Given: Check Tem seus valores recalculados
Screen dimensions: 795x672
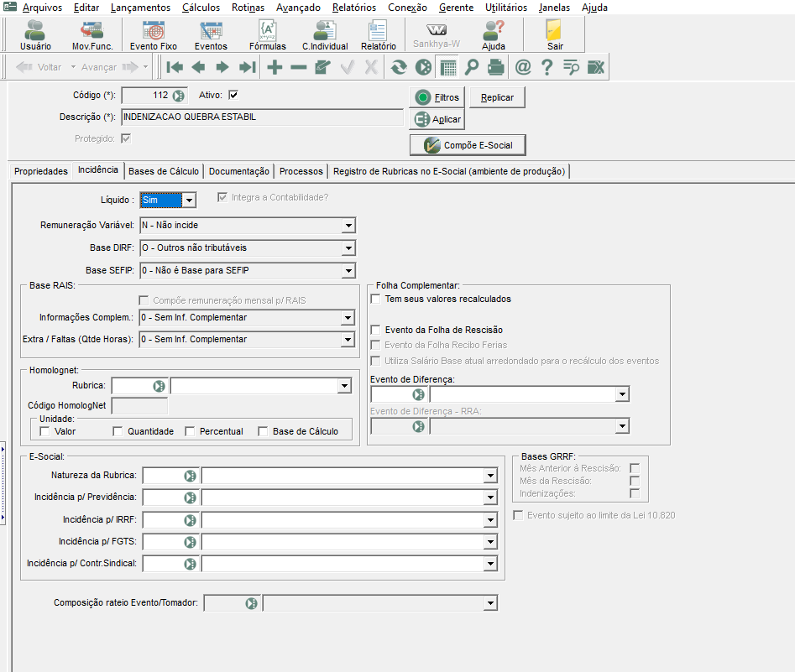Looking at the screenshot, I should [x=376, y=299].
